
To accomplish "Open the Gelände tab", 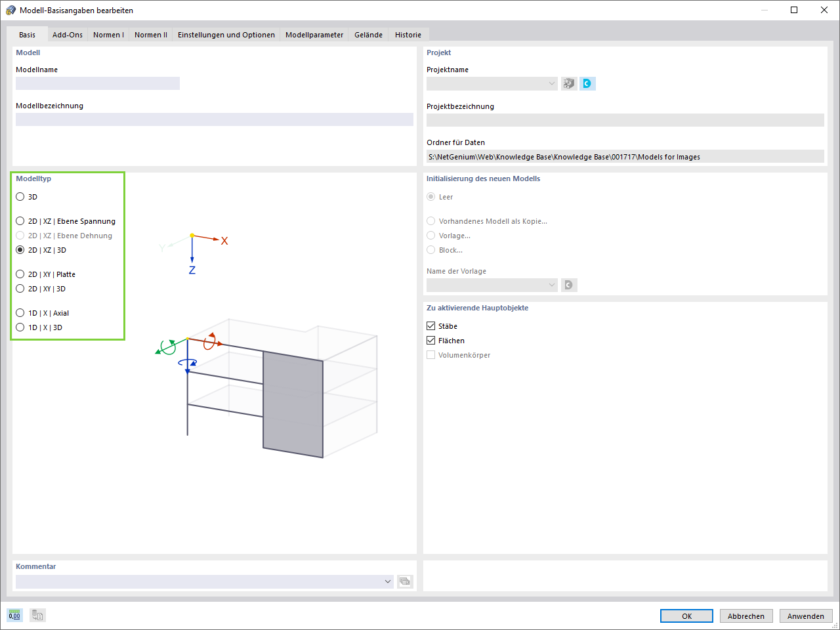I will (x=367, y=35).
